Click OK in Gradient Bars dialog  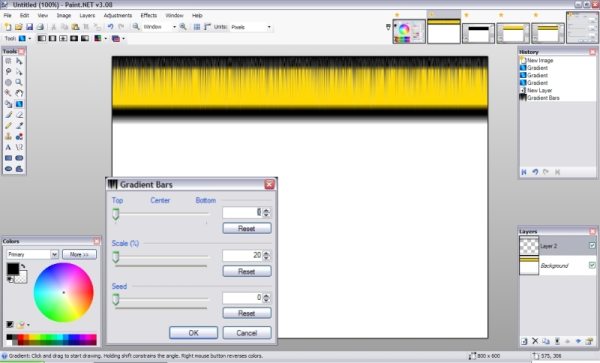point(194,333)
